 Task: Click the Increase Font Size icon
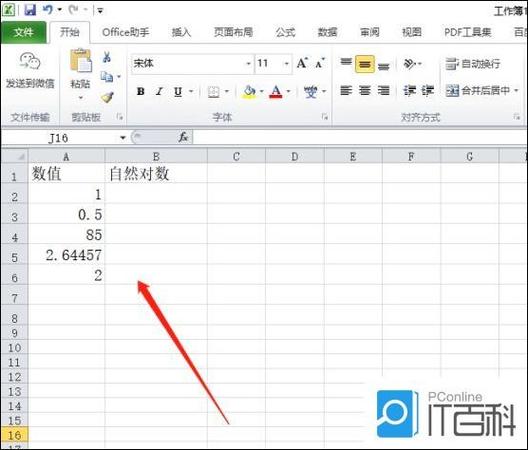pos(302,63)
